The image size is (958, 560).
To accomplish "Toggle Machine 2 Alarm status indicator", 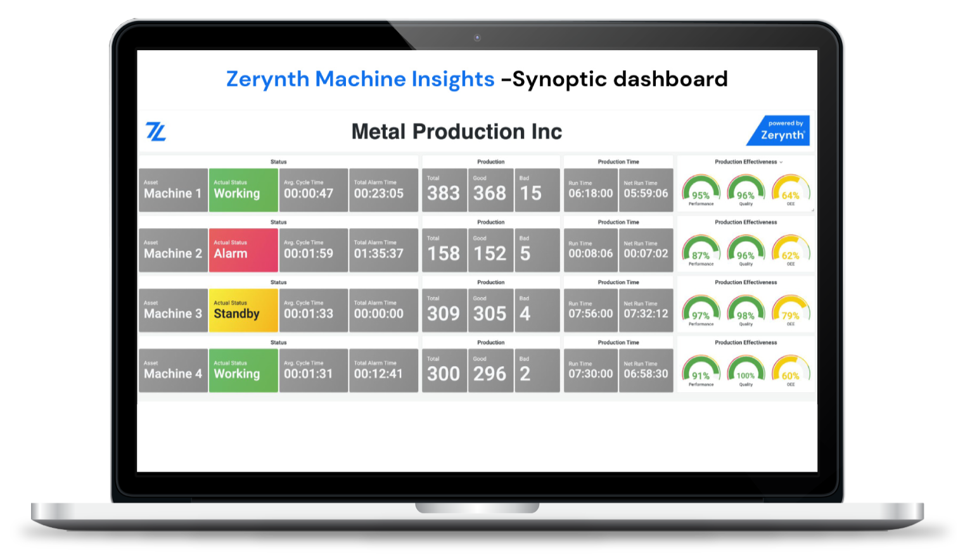I will tap(243, 250).
